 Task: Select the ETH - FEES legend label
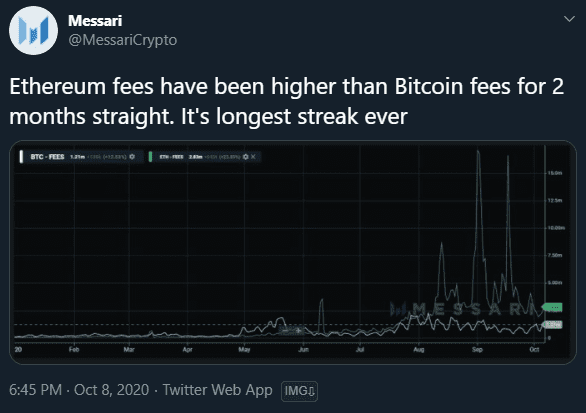click(172, 157)
